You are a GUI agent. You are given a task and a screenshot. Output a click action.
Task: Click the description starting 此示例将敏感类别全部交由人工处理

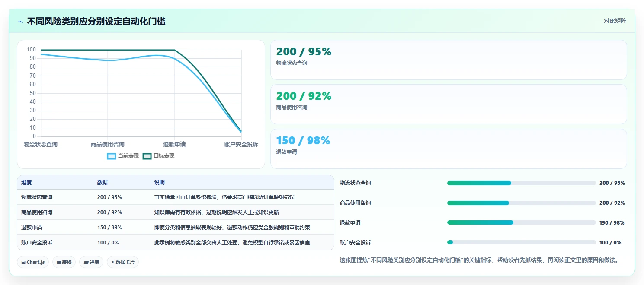[232, 243]
